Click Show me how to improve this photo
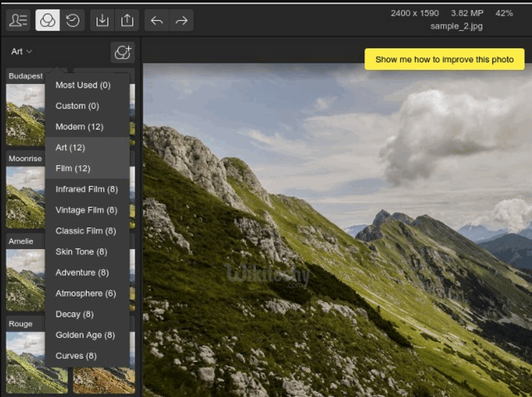 444,59
